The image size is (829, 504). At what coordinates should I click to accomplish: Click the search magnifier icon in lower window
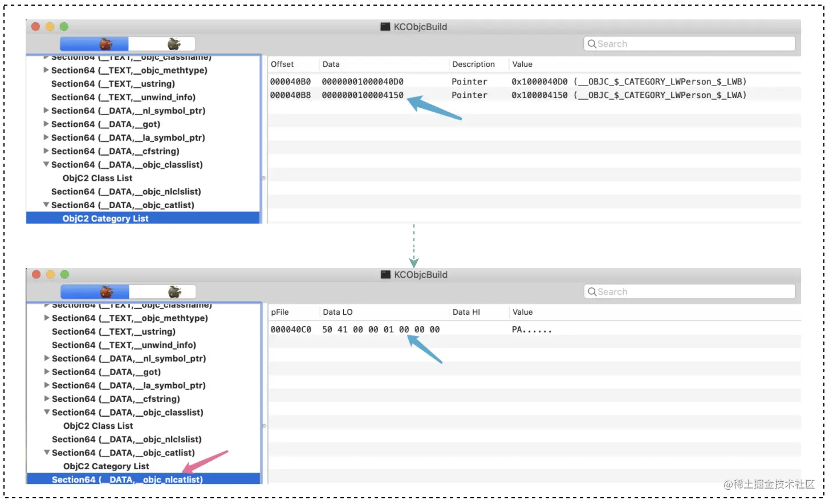click(592, 292)
